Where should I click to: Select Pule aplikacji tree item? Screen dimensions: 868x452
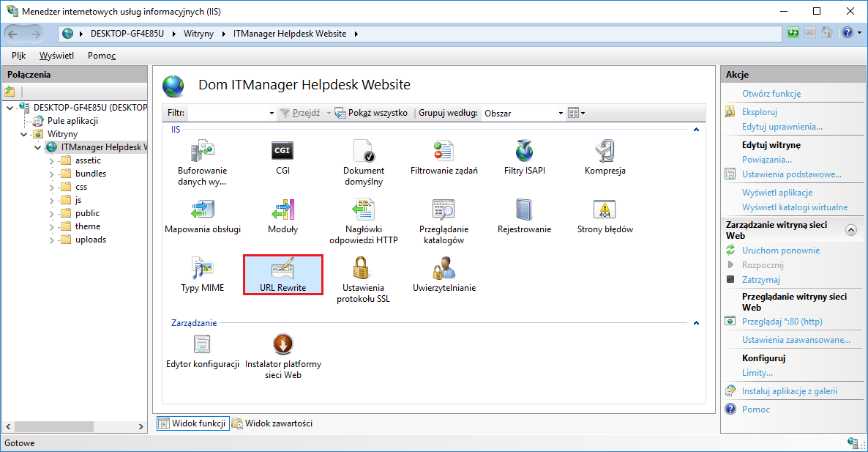point(72,121)
